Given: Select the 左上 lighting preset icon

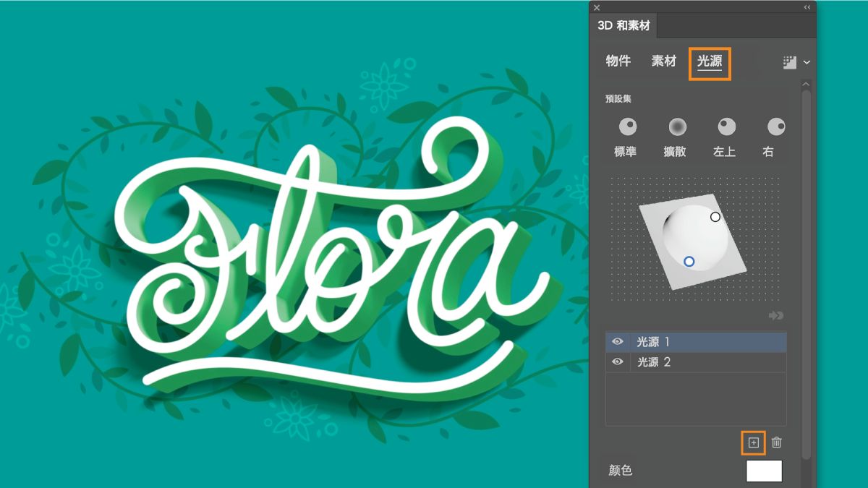Looking at the screenshot, I should click(726, 127).
